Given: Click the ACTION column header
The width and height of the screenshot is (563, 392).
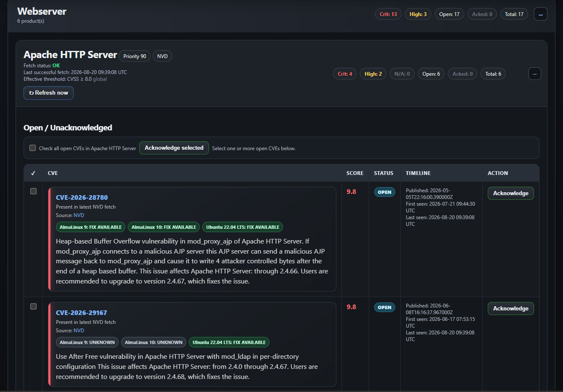Looking at the screenshot, I should point(498,173).
